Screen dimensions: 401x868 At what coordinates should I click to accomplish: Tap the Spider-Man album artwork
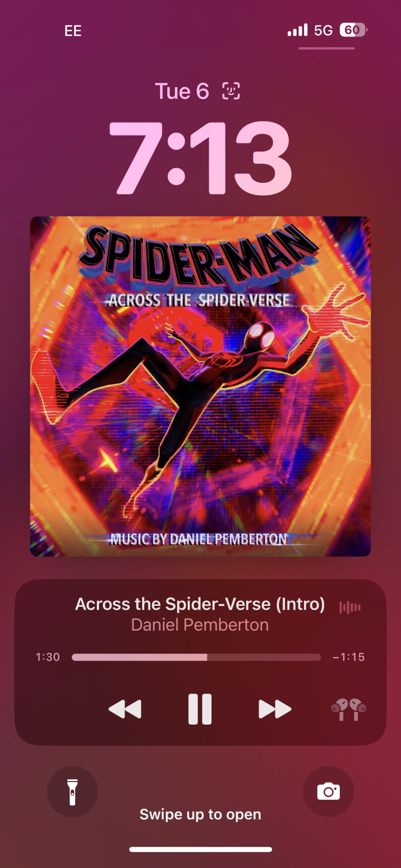[200, 386]
